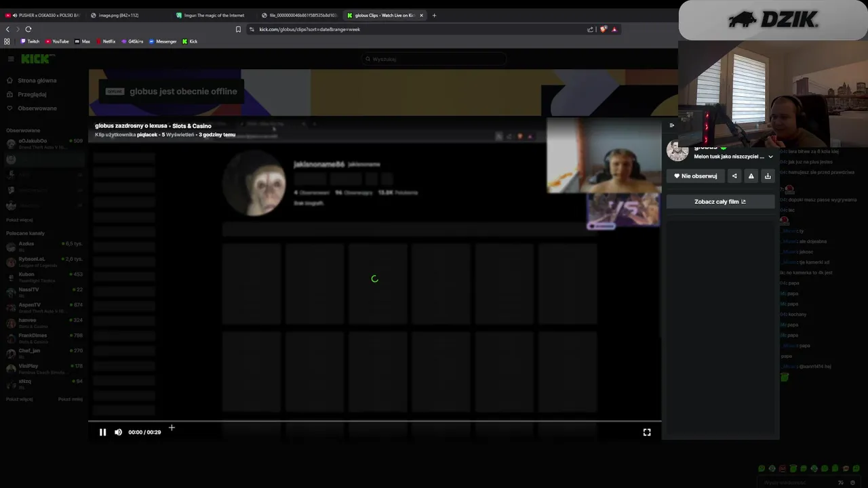Click the browser address bar URL

click(x=310, y=29)
